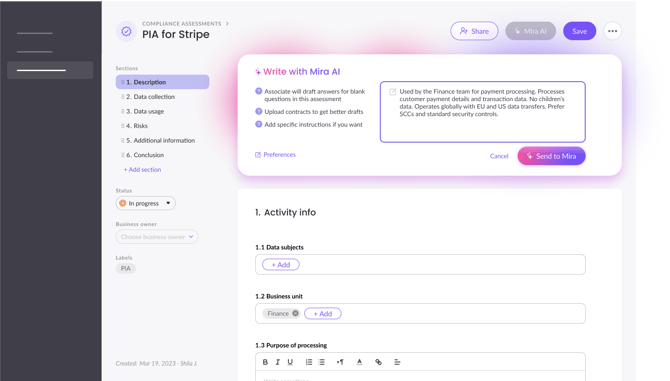The width and height of the screenshot is (670, 381).
Task: Insert a link with the link icon
Action: pos(378,362)
